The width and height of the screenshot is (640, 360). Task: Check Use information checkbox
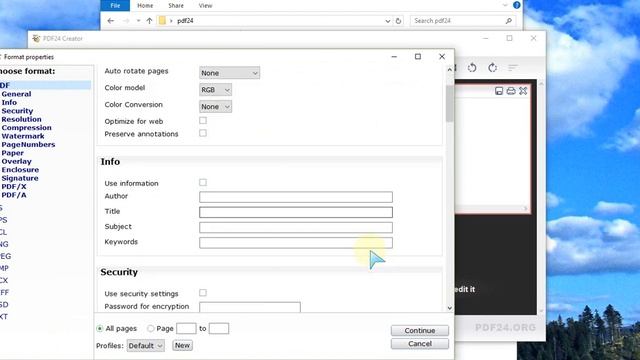[x=203, y=182]
